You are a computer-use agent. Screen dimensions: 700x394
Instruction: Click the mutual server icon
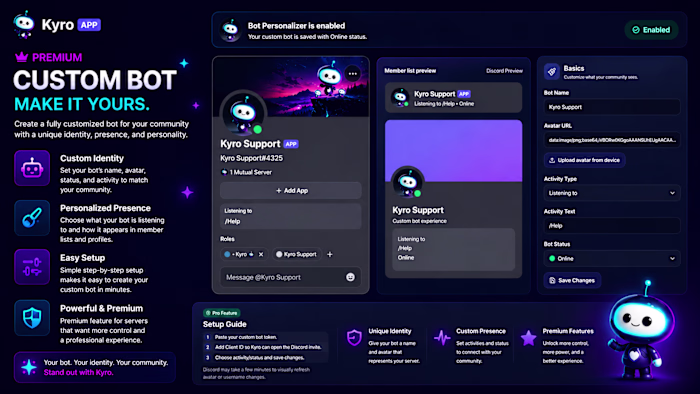click(x=224, y=172)
